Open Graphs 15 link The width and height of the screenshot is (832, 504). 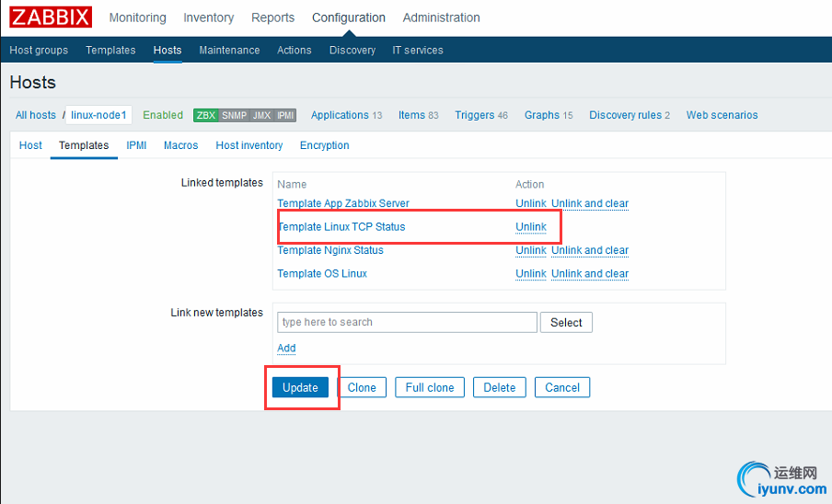(x=549, y=115)
